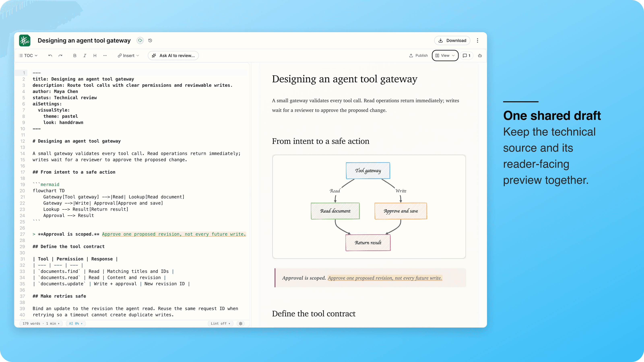The image size is (644, 362).
Task: Click the mermaid code fence keyword
Action: click(x=50, y=185)
